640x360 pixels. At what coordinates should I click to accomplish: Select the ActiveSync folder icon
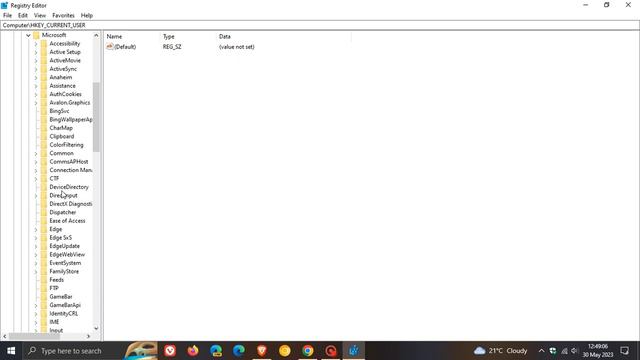pyautogui.click(x=44, y=69)
